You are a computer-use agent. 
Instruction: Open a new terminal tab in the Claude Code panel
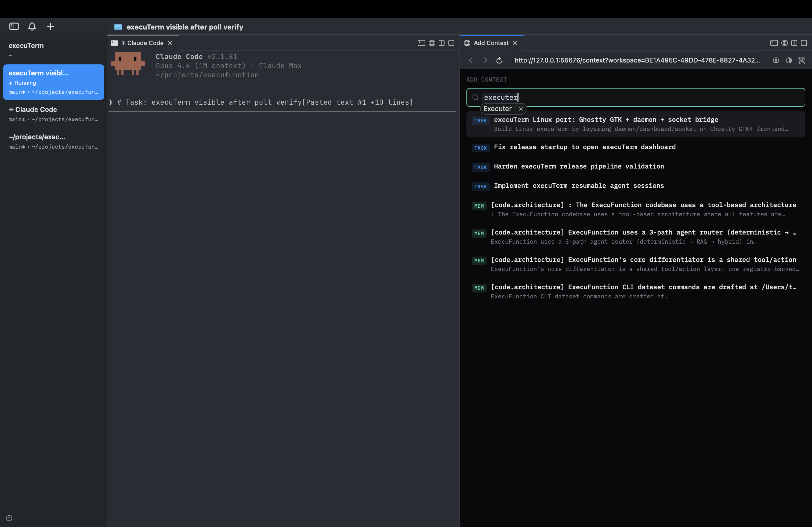click(421, 43)
